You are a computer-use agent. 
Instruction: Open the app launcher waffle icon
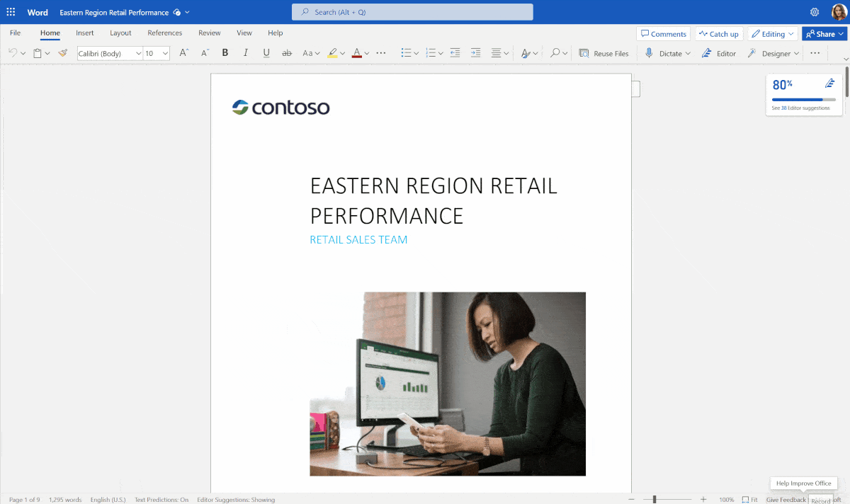click(x=11, y=12)
